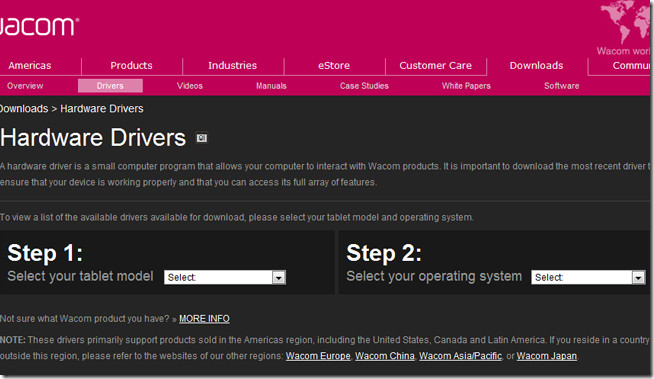Open the Case Studies sub-tab

tap(364, 86)
